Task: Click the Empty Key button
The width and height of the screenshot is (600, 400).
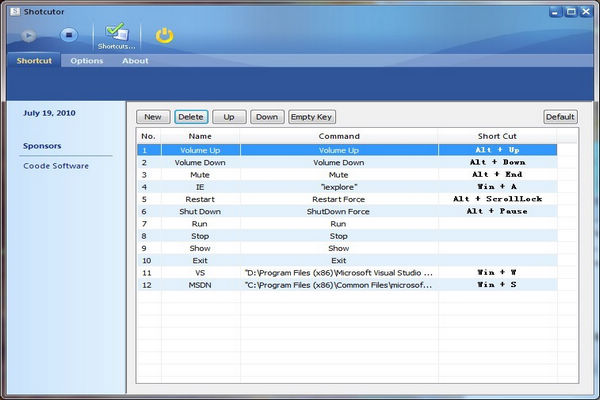Action: tap(311, 117)
